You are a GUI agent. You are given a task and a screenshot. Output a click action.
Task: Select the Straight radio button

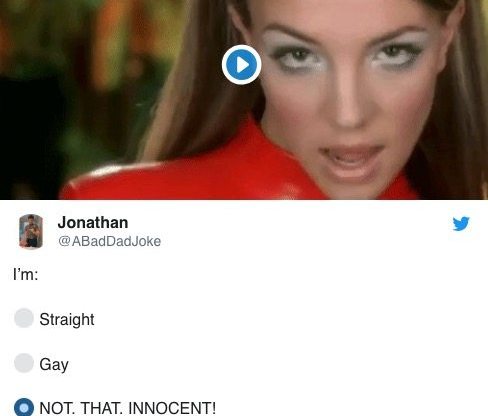pos(24,318)
